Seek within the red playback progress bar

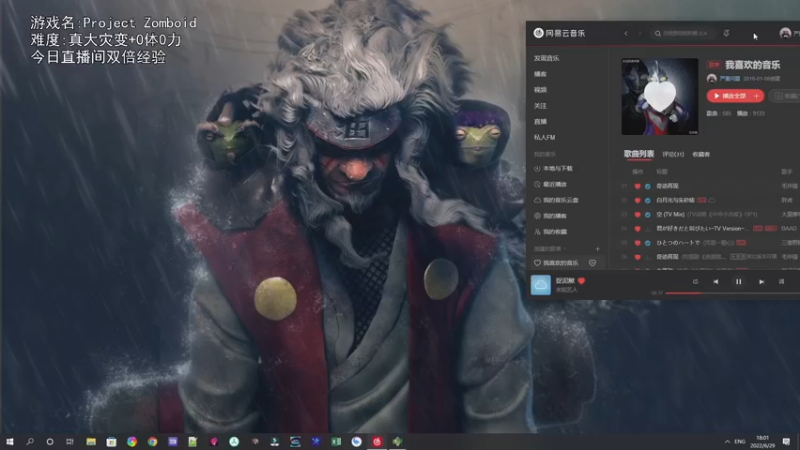[x=732, y=293]
